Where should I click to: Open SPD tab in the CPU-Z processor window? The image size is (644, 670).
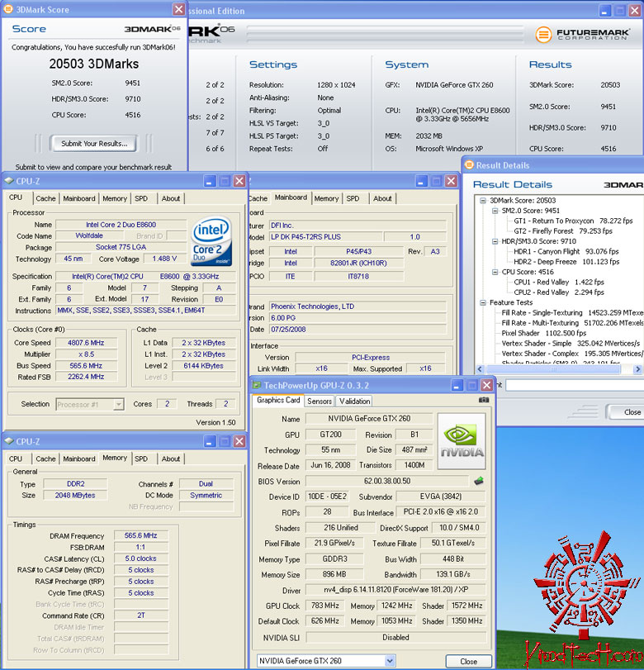pos(141,198)
